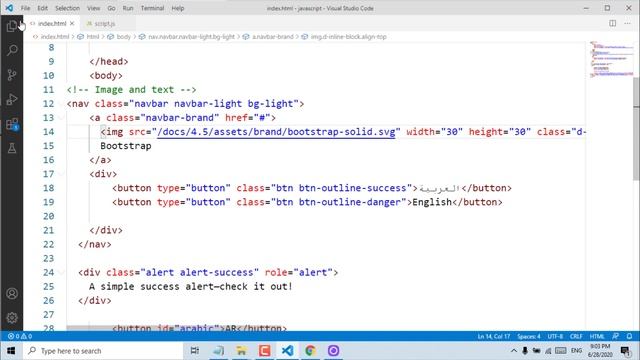Screen dimensions: 640x360
Task: Open the View menu
Action: coord(93,8)
